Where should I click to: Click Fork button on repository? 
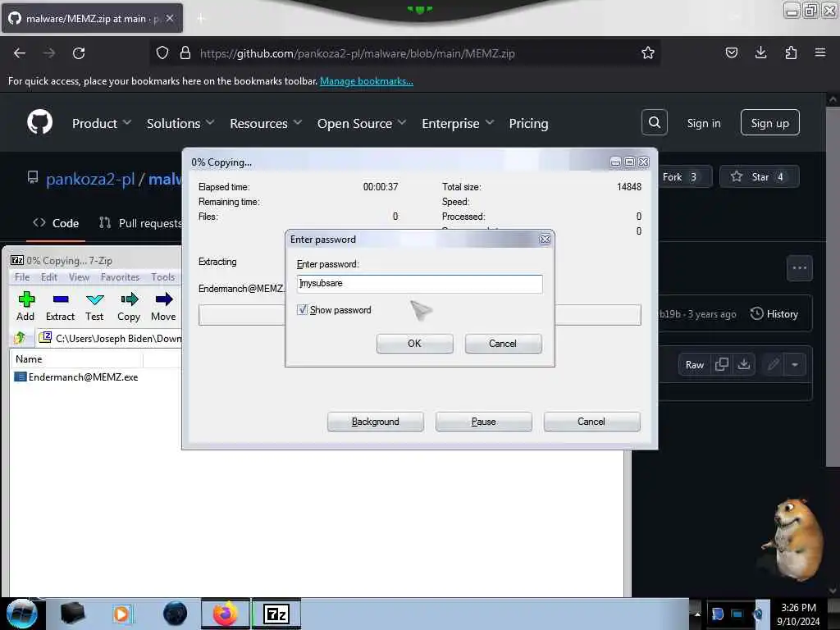[684, 177]
